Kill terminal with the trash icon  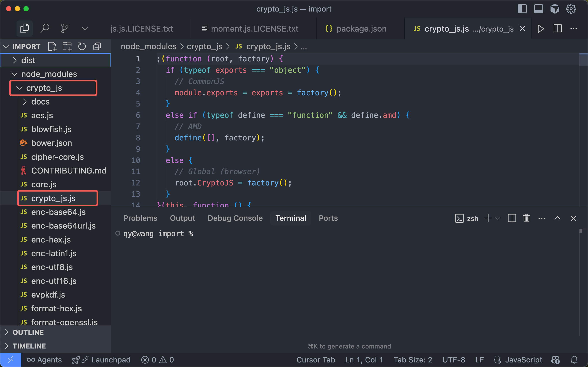point(526,218)
